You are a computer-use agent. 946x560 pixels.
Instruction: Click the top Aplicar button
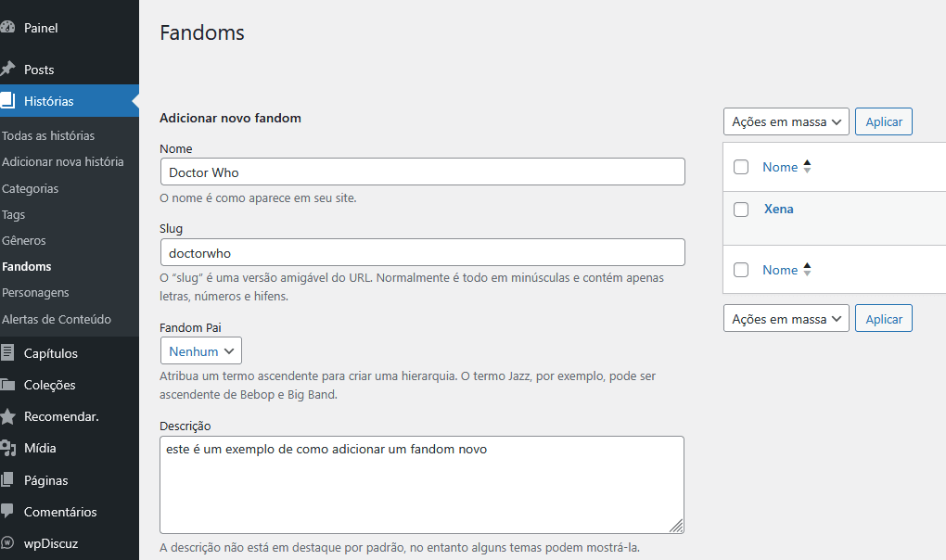click(x=884, y=121)
